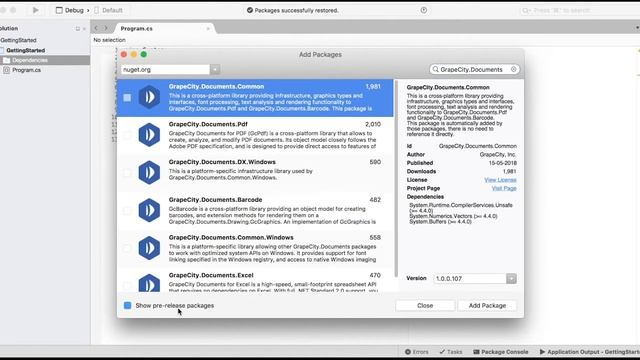The height and width of the screenshot is (360, 640).
Task: Navigate forward in editor history
Action: [106, 28]
